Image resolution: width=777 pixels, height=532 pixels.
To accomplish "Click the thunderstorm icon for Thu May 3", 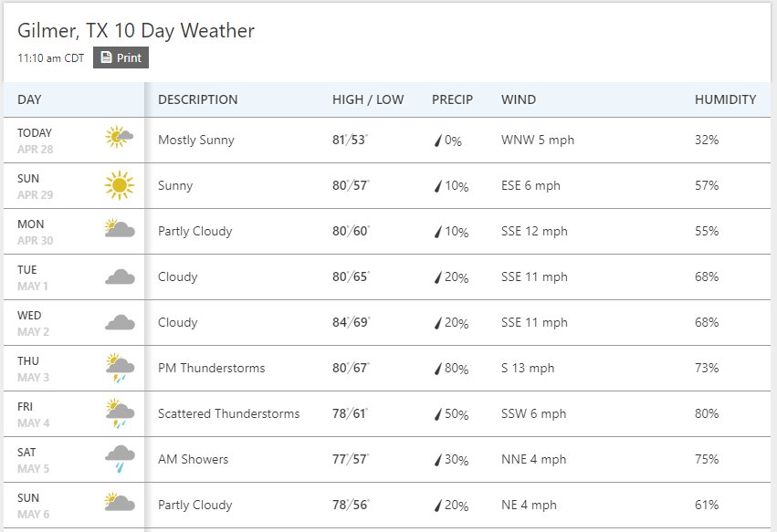I will pyautogui.click(x=120, y=368).
